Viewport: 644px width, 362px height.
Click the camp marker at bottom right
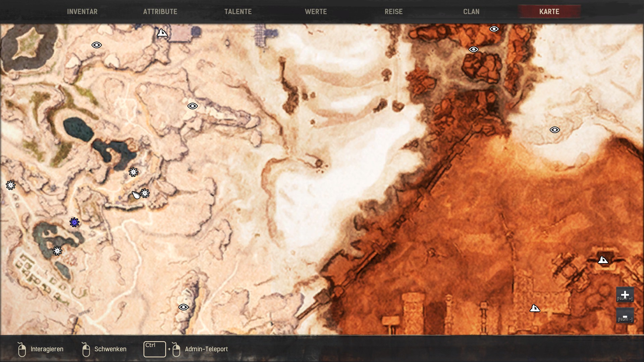(535, 308)
